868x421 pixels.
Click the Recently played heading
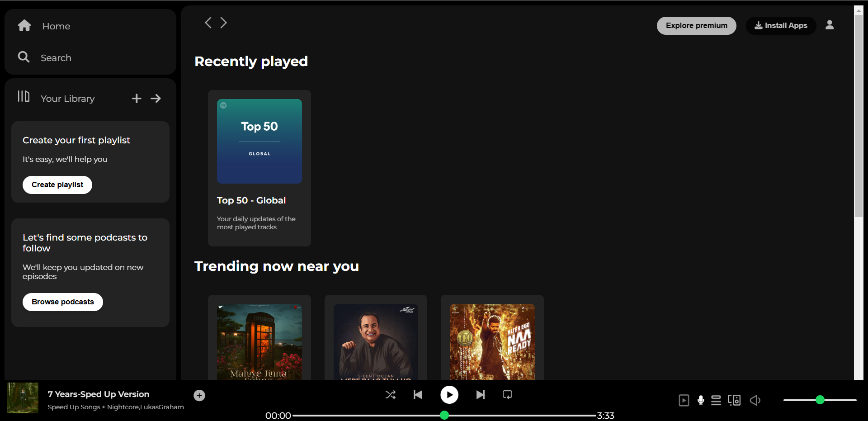coord(251,61)
